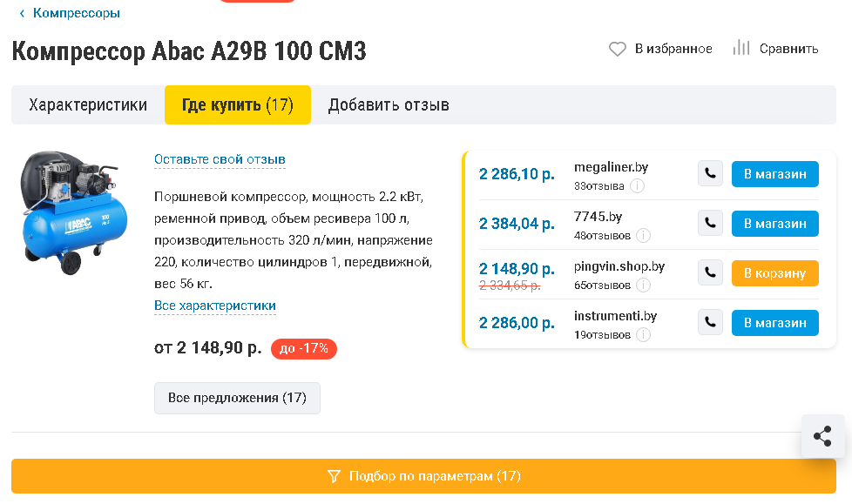Click Сравнить label

(x=788, y=49)
